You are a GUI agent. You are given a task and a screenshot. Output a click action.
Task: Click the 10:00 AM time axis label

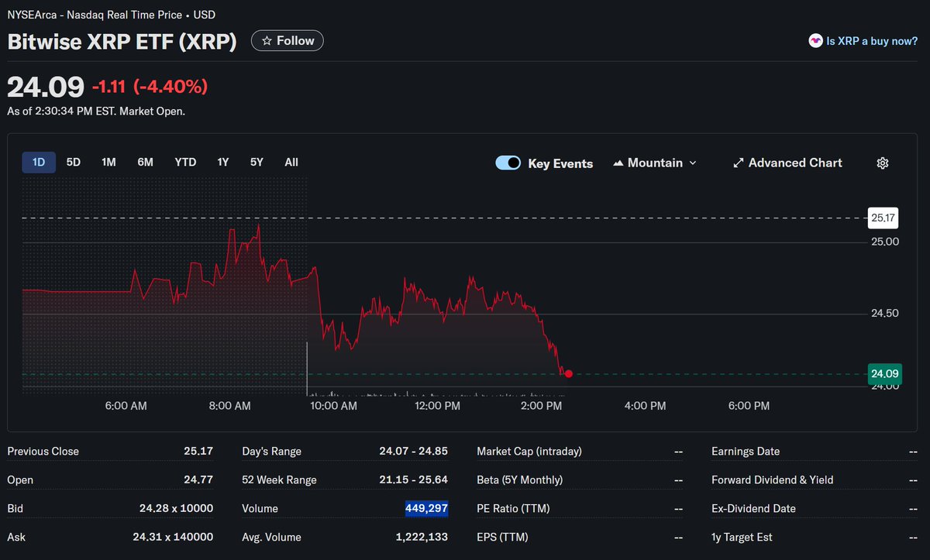(x=333, y=406)
